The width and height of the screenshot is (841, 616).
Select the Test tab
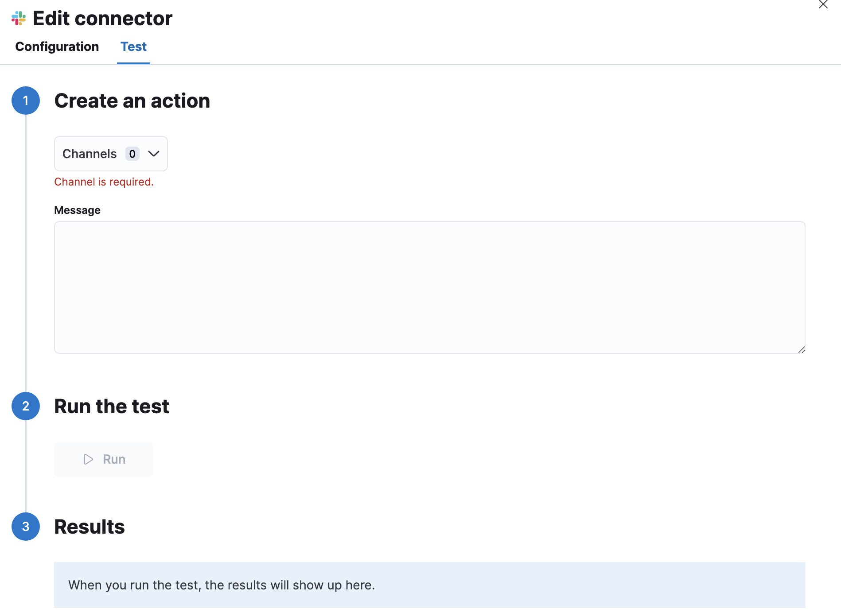[x=133, y=46]
